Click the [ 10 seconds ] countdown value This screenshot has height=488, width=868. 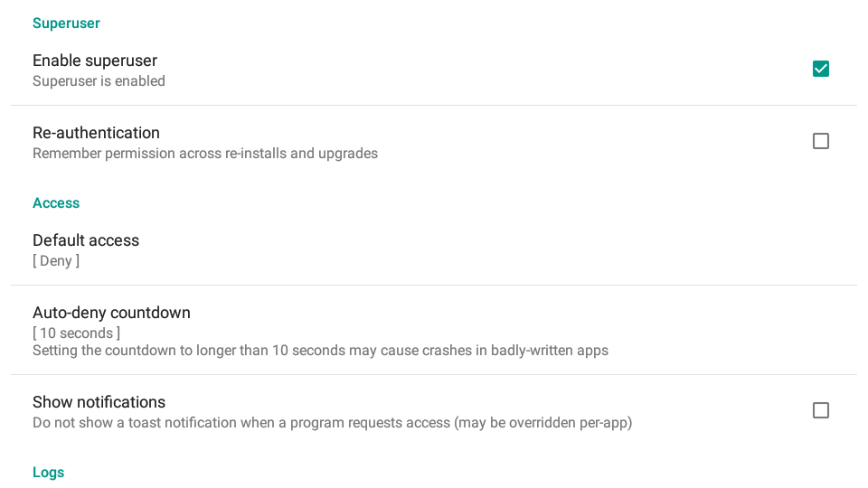[x=76, y=333]
